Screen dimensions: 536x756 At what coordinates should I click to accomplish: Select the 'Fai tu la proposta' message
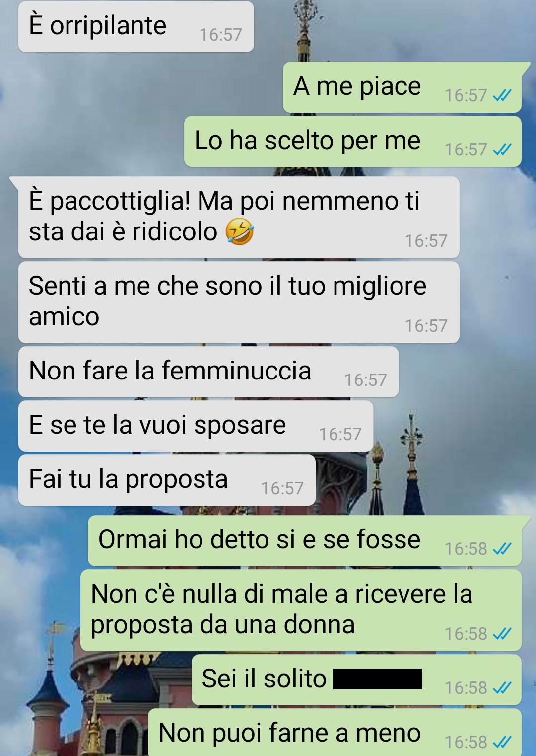point(167,480)
